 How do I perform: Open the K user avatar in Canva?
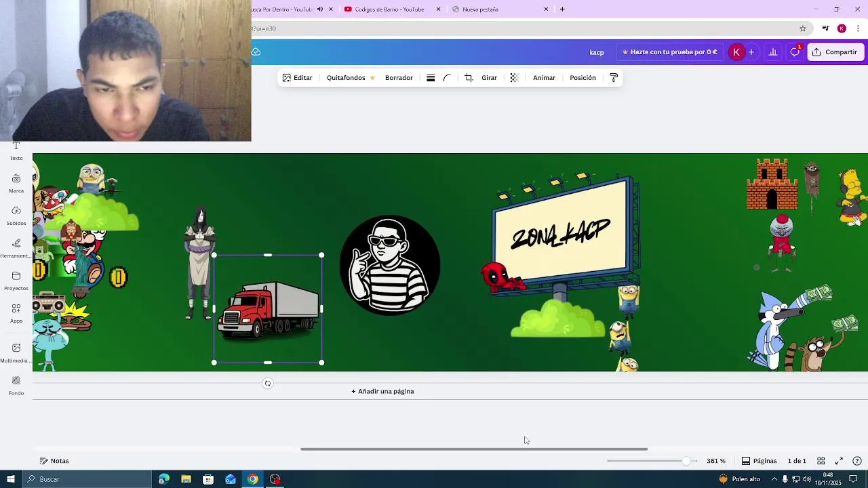[x=736, y=52]
